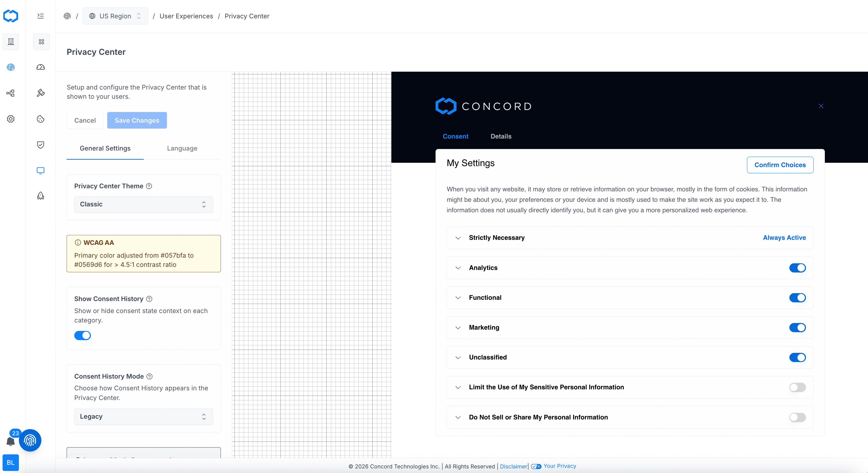Image resolution: width=868 pixels, height=473 pixels.
Task: Open the Disclaimer footer link
Action: (513, 466)
